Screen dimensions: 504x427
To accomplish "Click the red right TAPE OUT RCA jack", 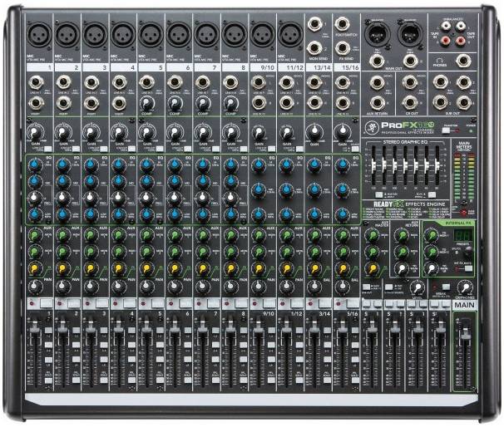I will pyautogui.click(x=460, y=40).
